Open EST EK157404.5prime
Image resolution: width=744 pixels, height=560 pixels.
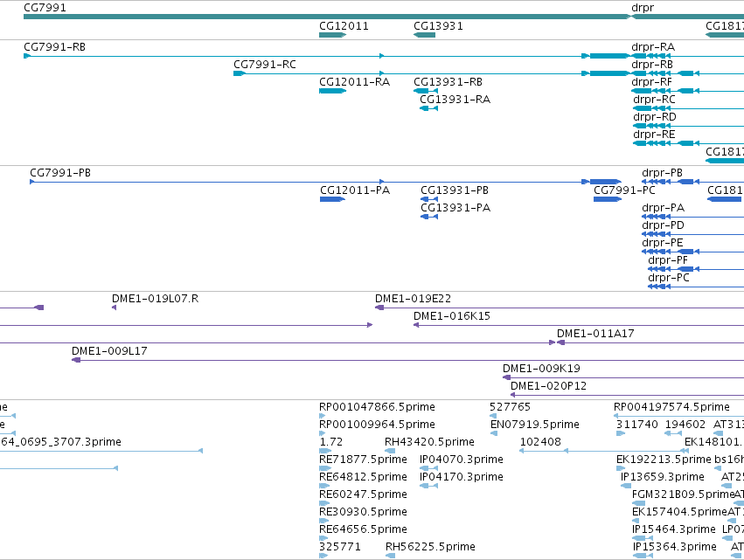click(x=679, y=513)
